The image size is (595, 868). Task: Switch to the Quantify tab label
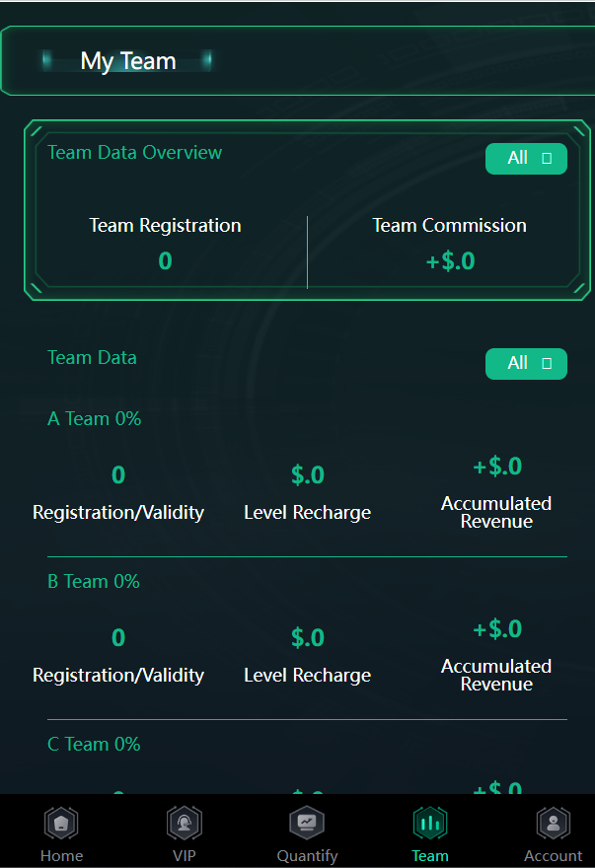(307, 855)
